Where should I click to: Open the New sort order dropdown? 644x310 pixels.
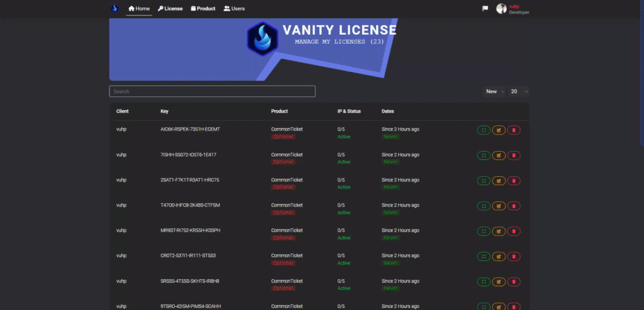(494, 91)
